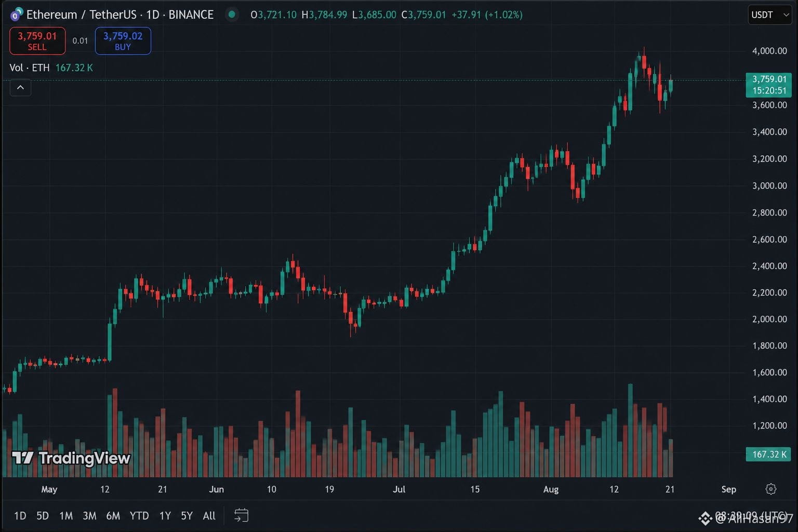Screen dimensions: 798x532
Task: Show the 5Y time range
Action: point(187,516)
